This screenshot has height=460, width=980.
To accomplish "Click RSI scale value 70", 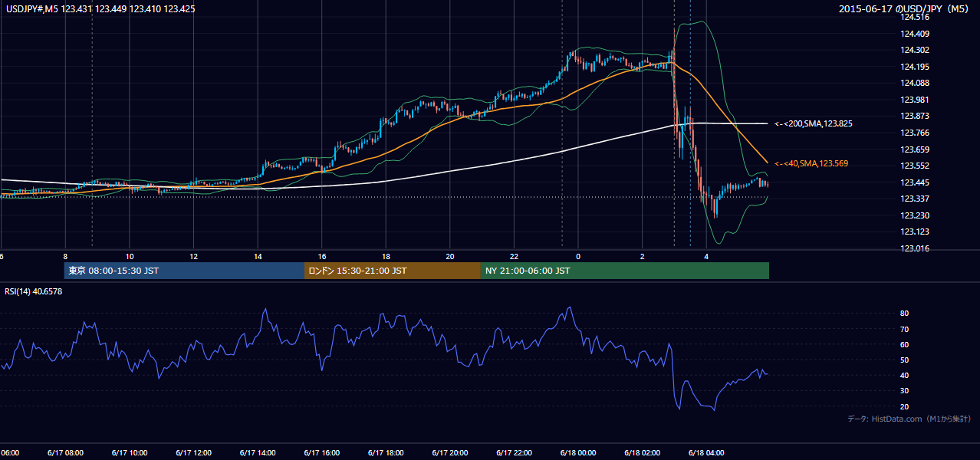I will (x=905, y=329).
